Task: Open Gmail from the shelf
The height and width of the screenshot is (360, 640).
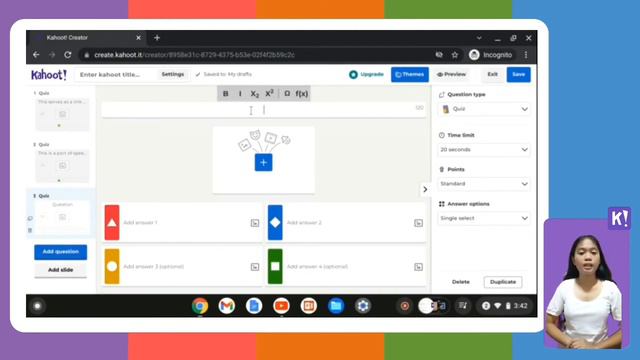Action: coord(227,306)
